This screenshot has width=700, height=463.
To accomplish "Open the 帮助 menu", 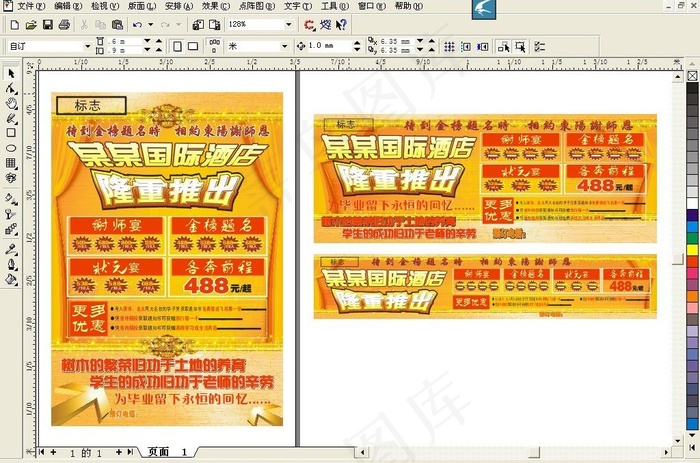I will coord(409,6).
